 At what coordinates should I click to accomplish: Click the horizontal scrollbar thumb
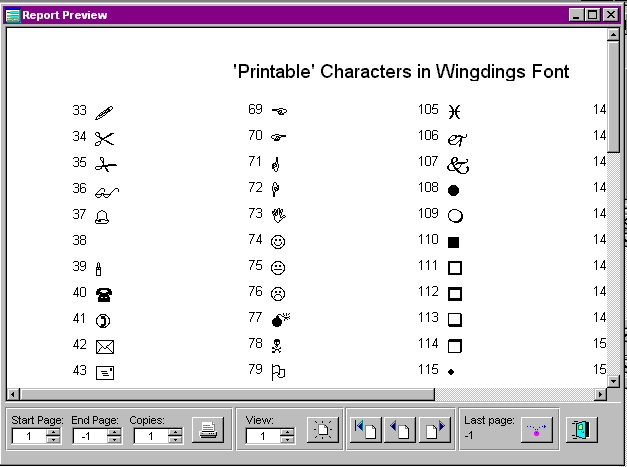pyautogui.click(x=227, y=395)
